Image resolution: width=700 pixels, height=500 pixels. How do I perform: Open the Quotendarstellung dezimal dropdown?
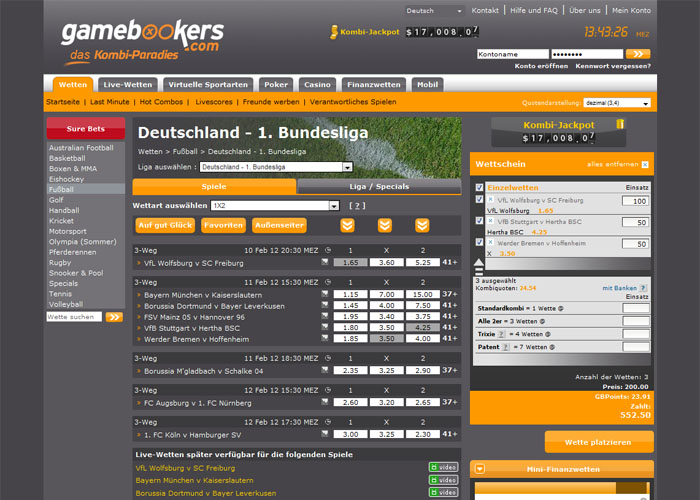(x=617, y=103)
